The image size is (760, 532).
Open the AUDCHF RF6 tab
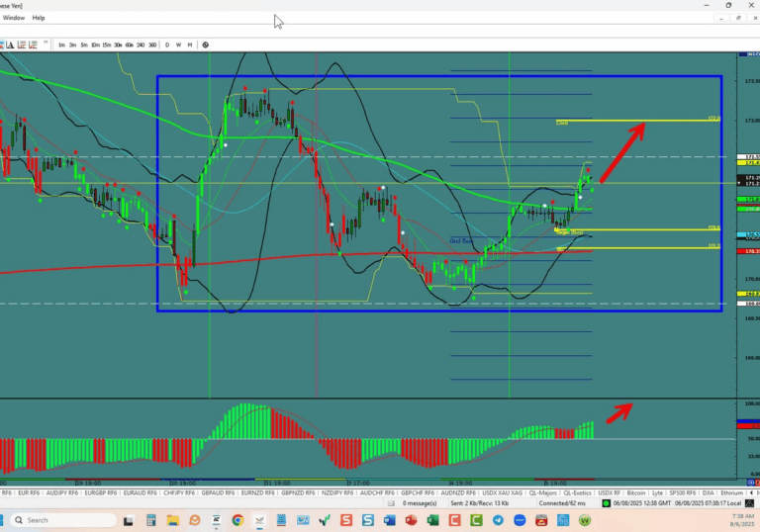377,493
